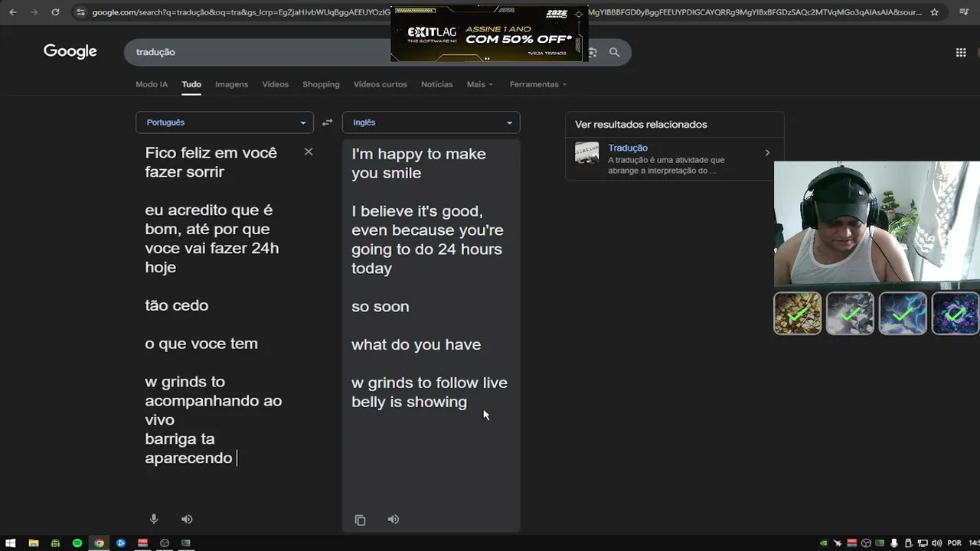Click the blue lightning badge with checkmark
The width and height of the screenshot is (980, 551).
click(903, 313)
